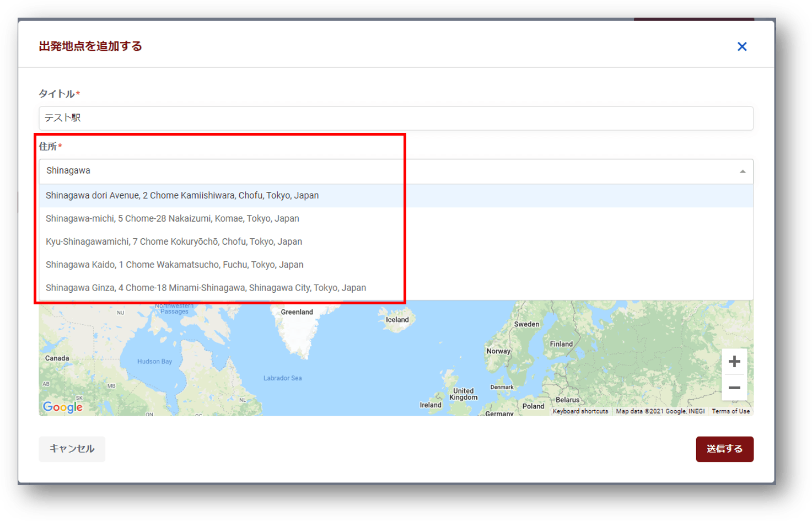The image size is (812, 521).
Task: Click Greenland label on the map
Action: click(297, 312)
